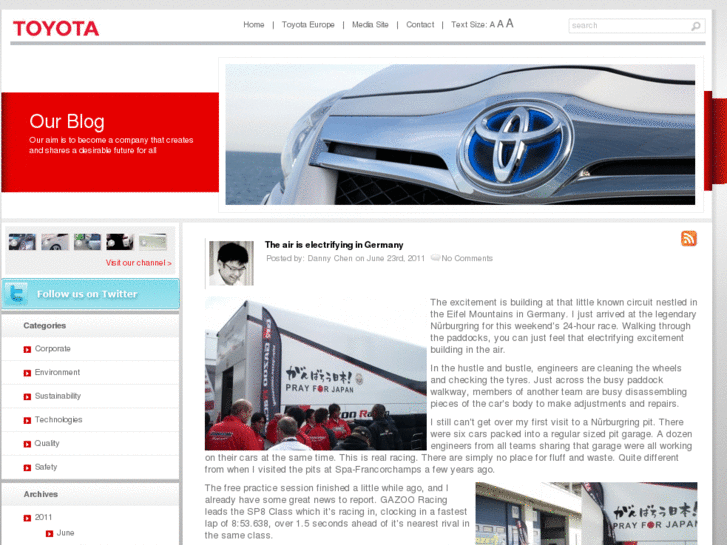Open the Pray for Japan truck photo
The width and height of the screenshot is (727, 545).
(x=316, y=373)
